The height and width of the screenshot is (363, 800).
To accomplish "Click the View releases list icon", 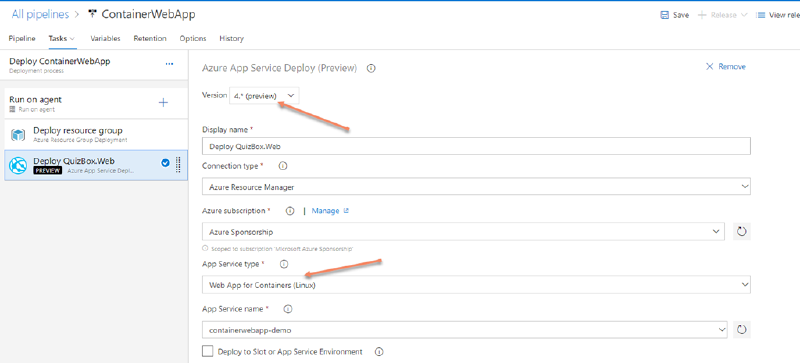I will pyautogui.click(x=760, y=15).
